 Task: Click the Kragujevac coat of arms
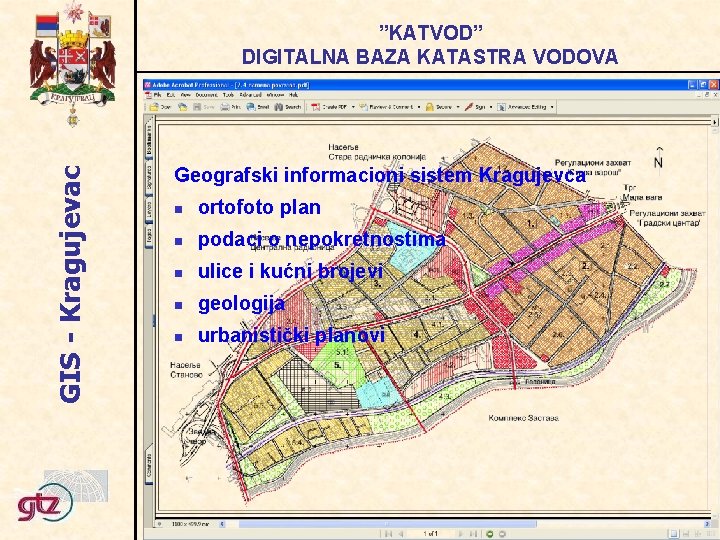point(73,63)
